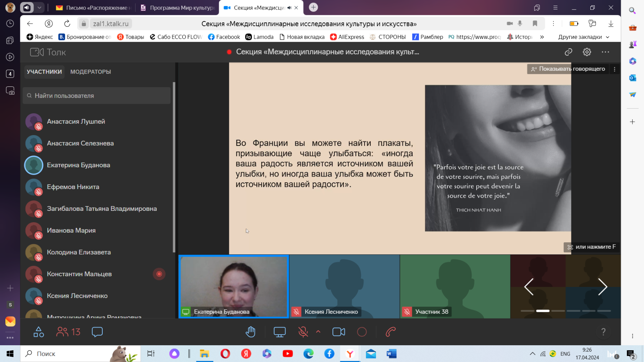Click the zal1.ktalk.ru address field
This screenshot has width=644, height=362.
(x=111, y=24)
